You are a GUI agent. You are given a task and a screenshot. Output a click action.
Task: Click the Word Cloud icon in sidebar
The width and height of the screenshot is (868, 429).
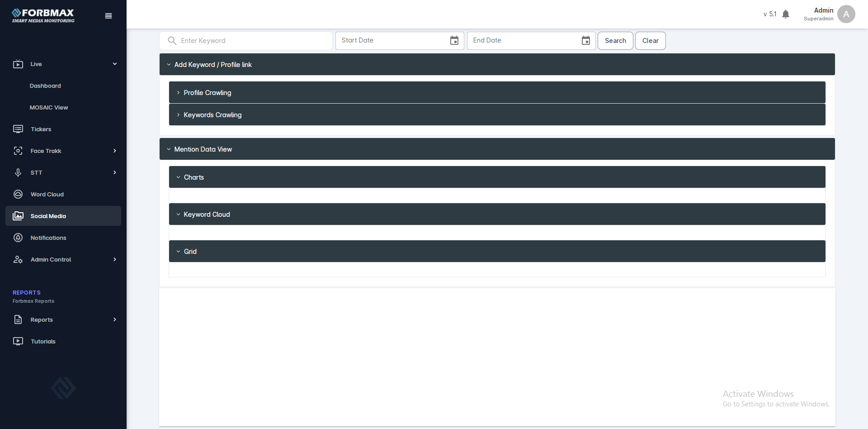[18, 195]
